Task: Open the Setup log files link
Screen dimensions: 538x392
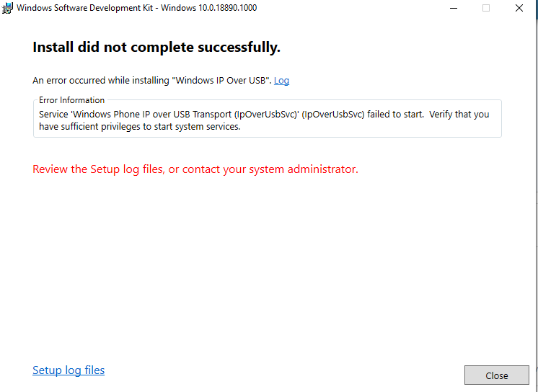Action: coord(69,370)
